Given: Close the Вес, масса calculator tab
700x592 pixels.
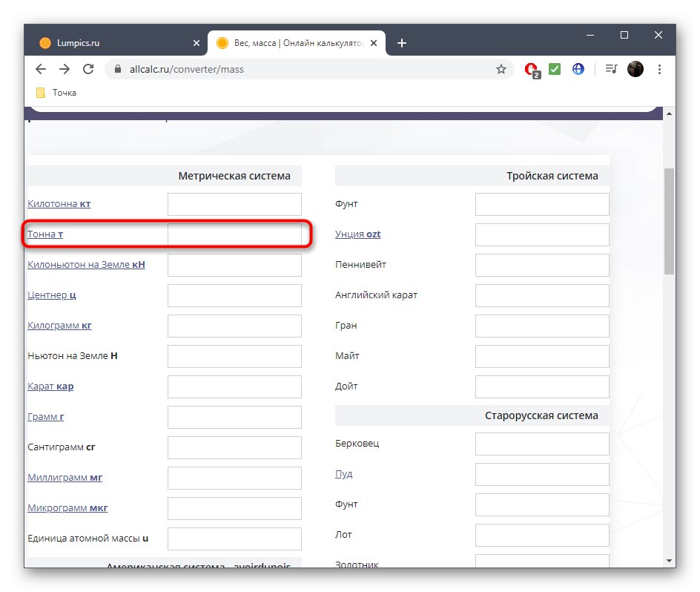Looking at the screenshot, I should click(374, 43).
